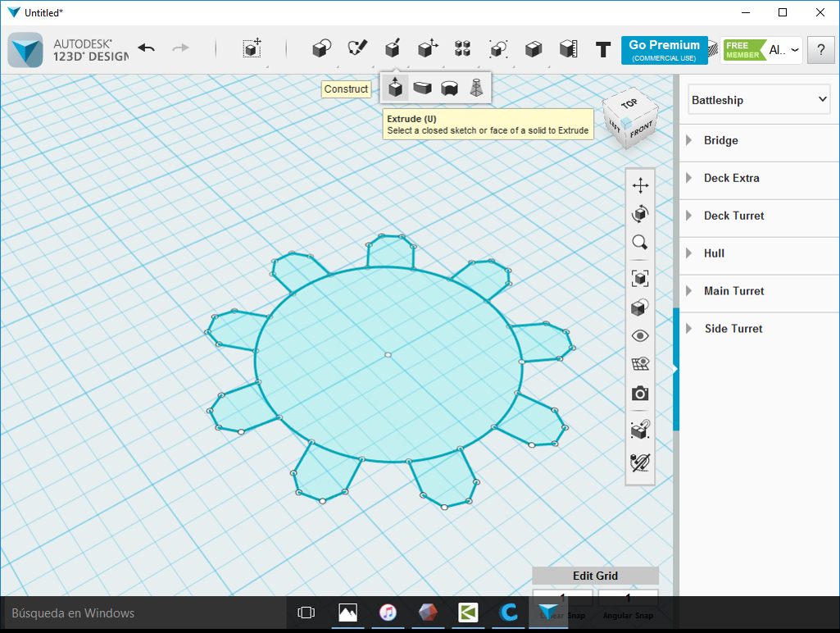Select the center point of the circle sketch

(388, 355)
